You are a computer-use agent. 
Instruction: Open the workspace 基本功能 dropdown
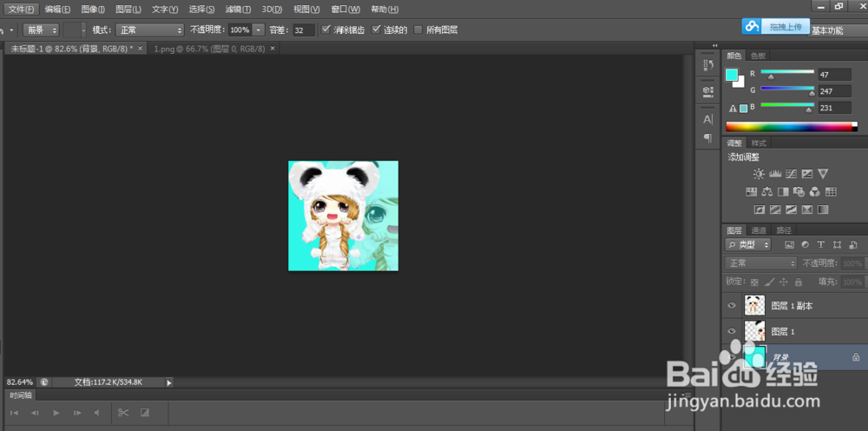(x=837, y=31)
